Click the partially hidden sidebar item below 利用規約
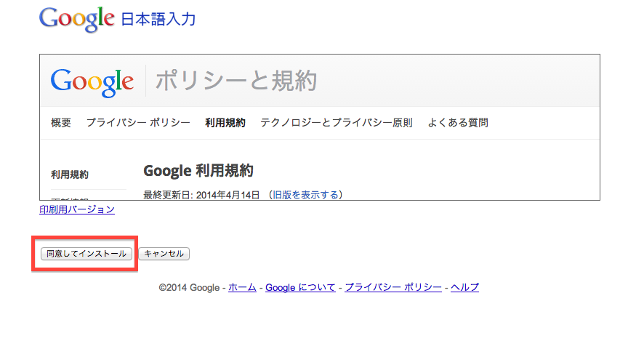Viewport: 644px width, 341px height. [x=70, y=198]
